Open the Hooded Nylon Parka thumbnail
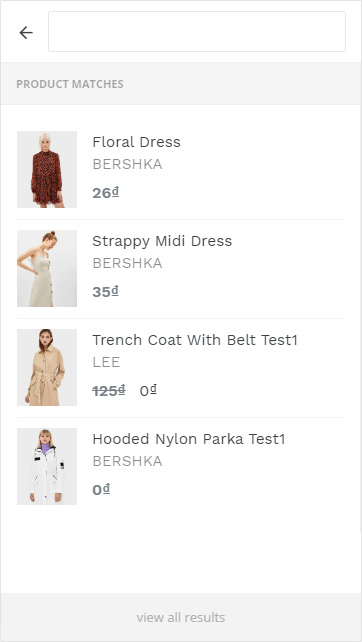Image resolution: width=362 pixels, height=642 pixels. (x=47, y=466)
